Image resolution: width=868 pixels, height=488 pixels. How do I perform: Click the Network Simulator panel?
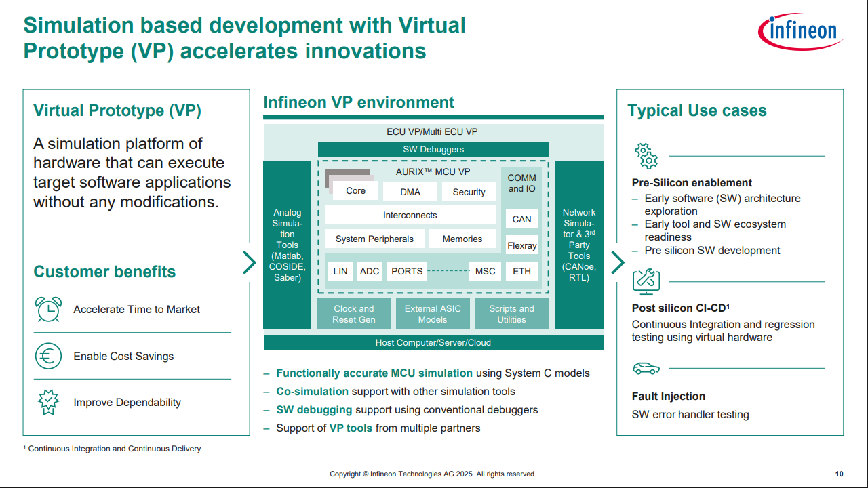[x=579, y=245]
